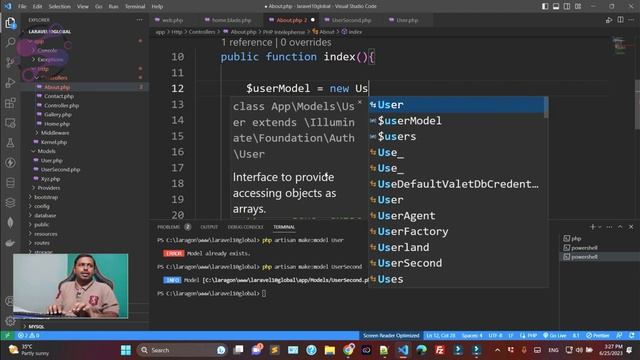This screenshot has width=640, height=360.
Task: Collapse the Models folder
Action: click(46, 151)
